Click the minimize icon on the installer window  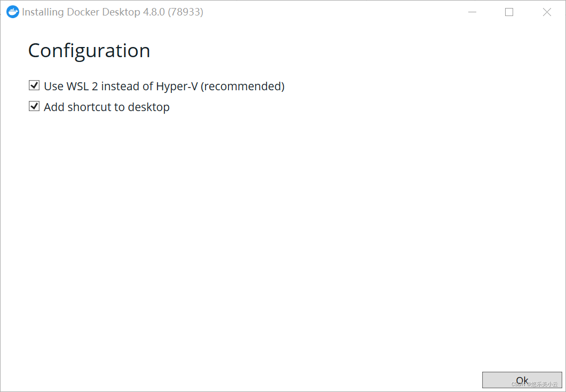coord(472,12)
